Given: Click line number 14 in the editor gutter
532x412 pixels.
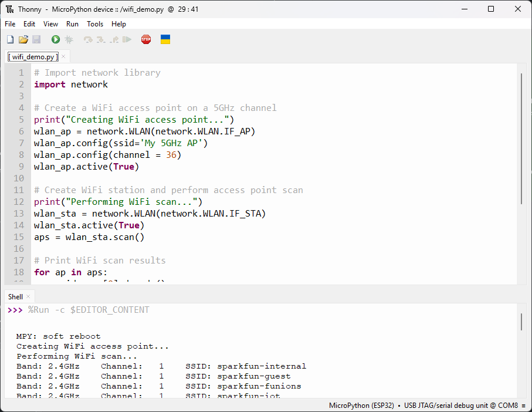Looking at the screenshot, I should 18,225.
